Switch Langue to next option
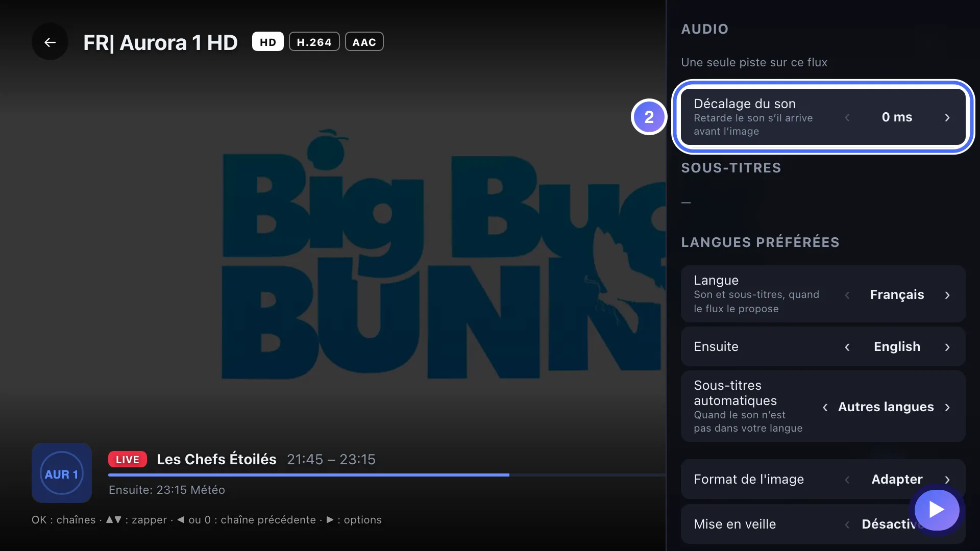 947,295
